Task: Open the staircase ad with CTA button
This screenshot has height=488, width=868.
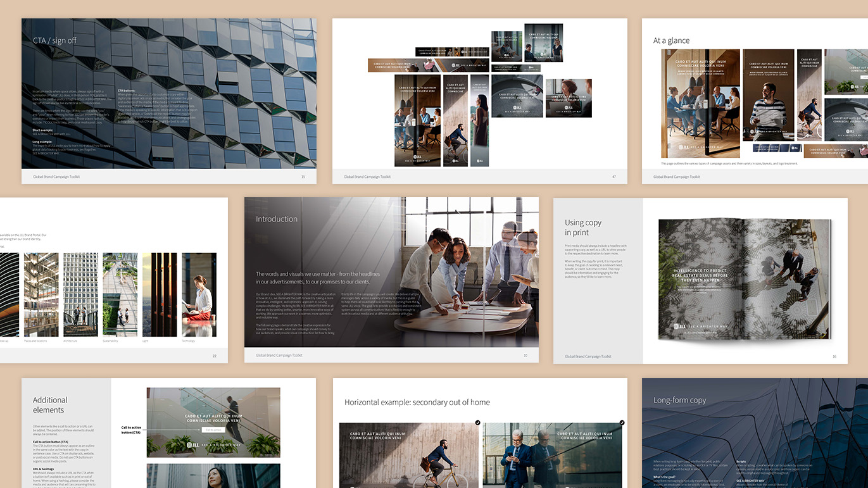Action: pyautogui.click(x=213, y=422)
